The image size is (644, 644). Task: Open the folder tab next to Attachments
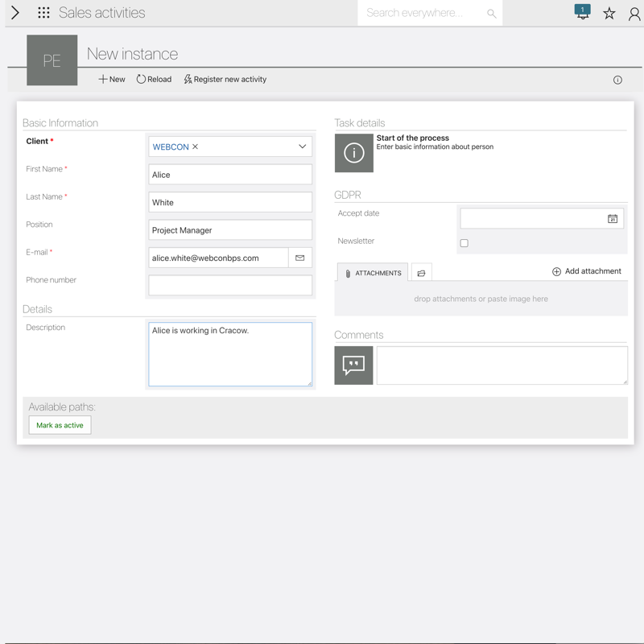[421, 274]
